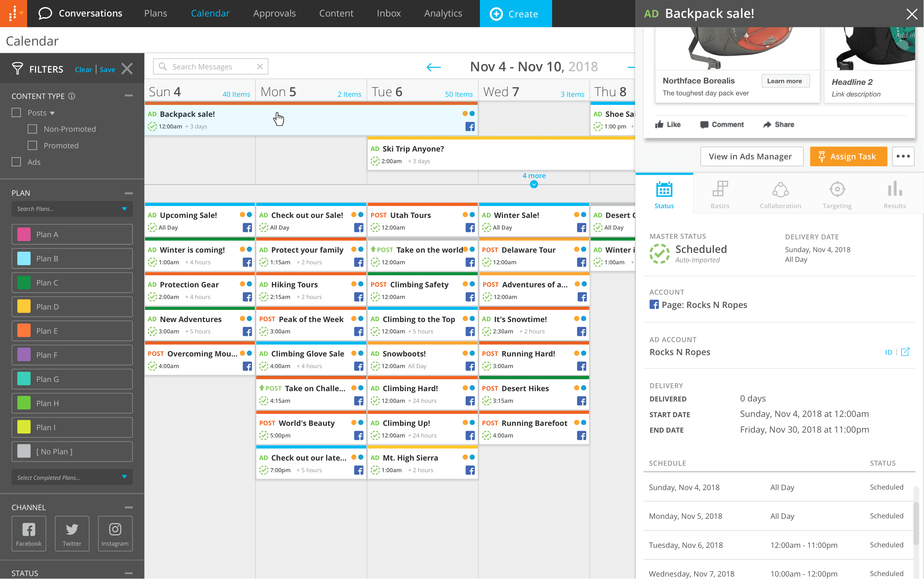Click Facebook icon on Backpack sale card
The height and width of the screenshot is (579, 924).
point(470,127)
